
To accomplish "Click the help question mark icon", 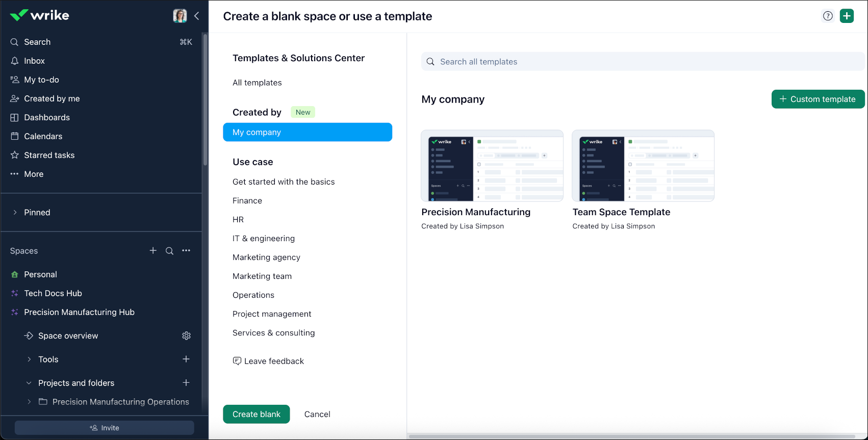I will pos(828,16).
